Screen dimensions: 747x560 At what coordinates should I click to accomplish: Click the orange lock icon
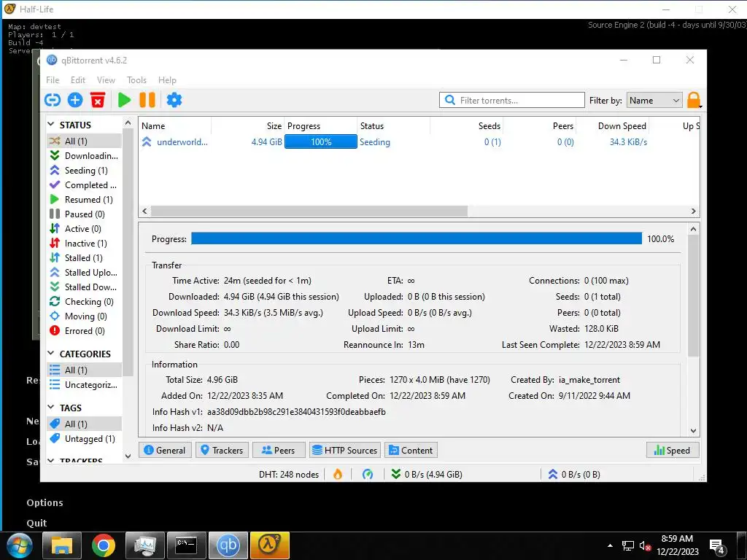point(694,100)
